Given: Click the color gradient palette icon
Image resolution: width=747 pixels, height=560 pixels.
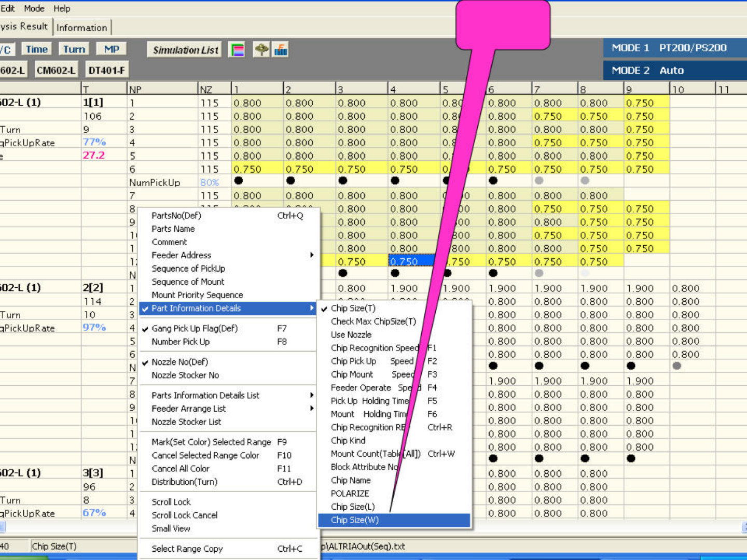Looking at the screenshot, I should click(237, 50).
